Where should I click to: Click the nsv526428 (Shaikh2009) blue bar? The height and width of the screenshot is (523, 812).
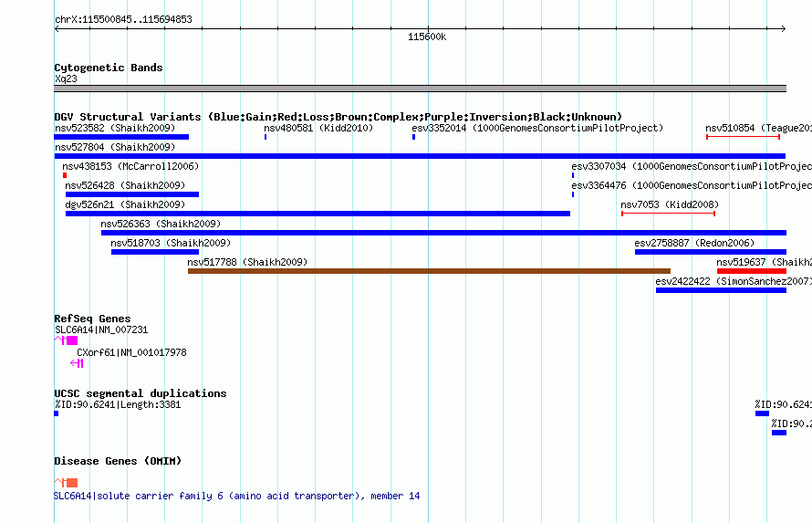(x=132, y=194)
